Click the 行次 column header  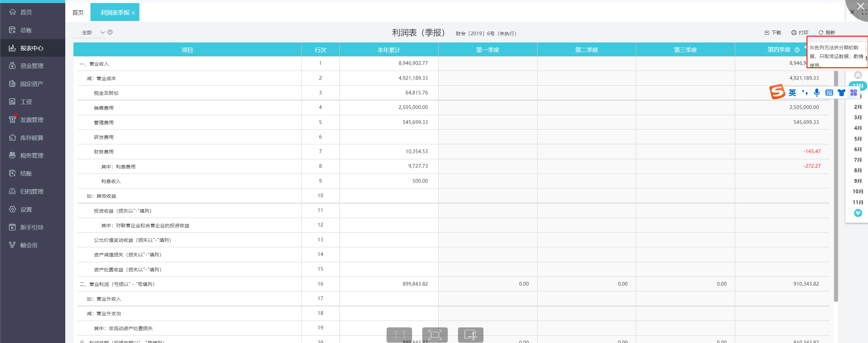pos(320,50)
